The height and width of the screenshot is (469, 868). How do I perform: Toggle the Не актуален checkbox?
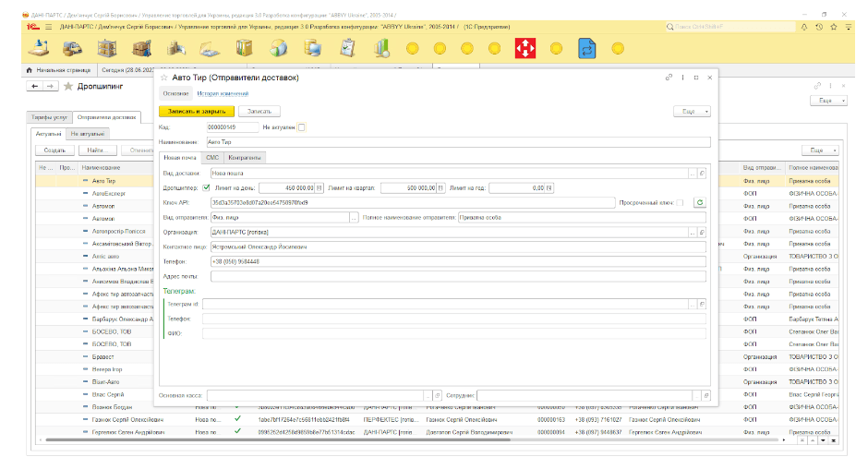pos(301,126)
